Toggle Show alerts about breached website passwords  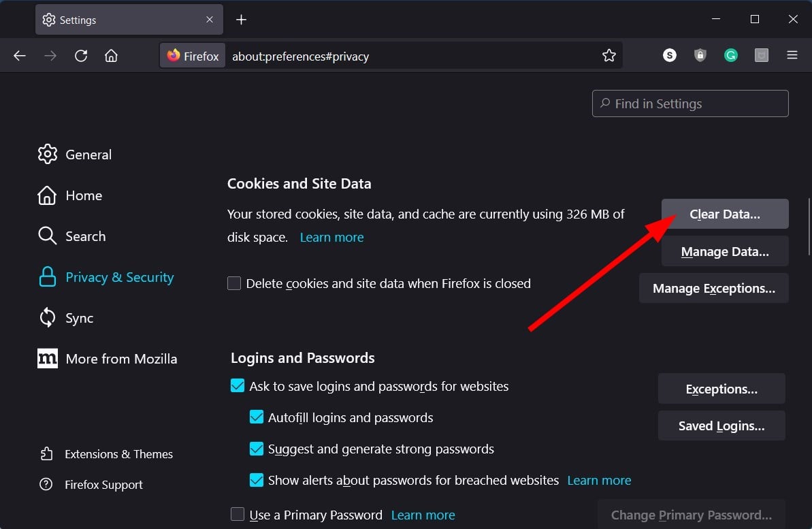click(257, 480)
